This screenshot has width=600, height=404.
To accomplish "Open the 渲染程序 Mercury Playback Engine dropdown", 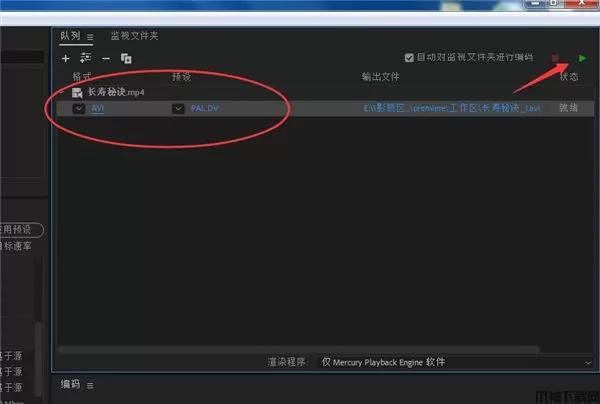I will coord(456,362).
